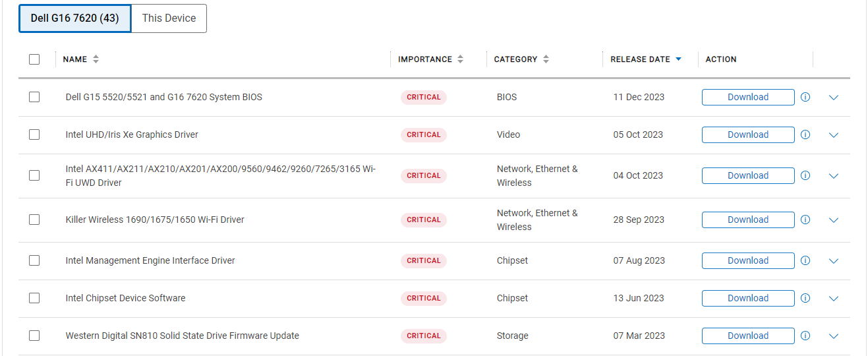Tick checkbox for Intel Management Engine Interface Driver
868x356 pixels.
(34, 260)
